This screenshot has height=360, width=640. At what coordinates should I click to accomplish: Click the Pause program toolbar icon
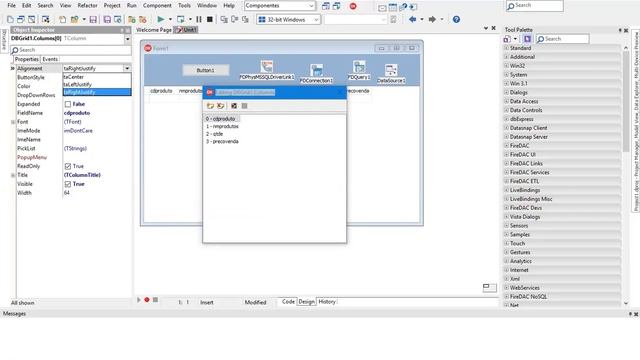pos(199,19)
